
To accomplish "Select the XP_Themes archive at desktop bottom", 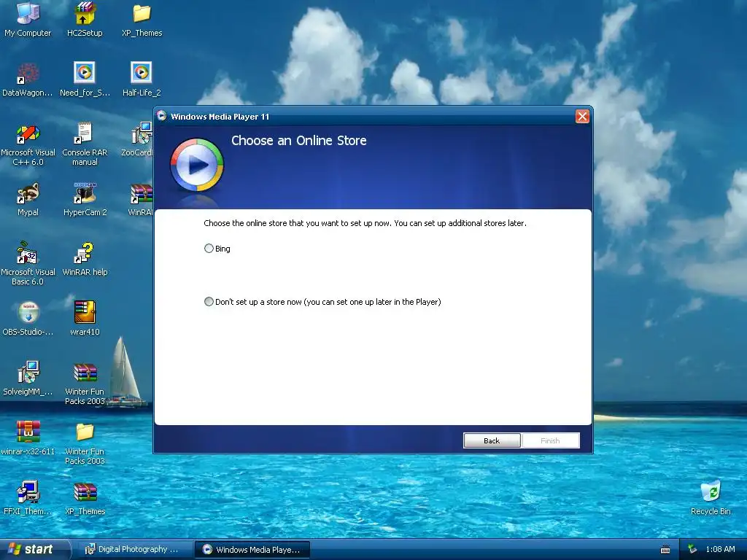I will [x=85, y=497].
